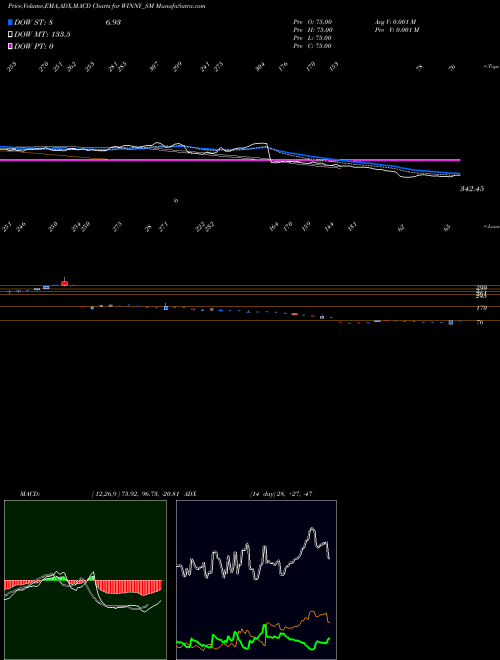Click the MACD '(12,26,9)' parameters text
The height and width of the screenshot is (660, 500).
[106, 494]
